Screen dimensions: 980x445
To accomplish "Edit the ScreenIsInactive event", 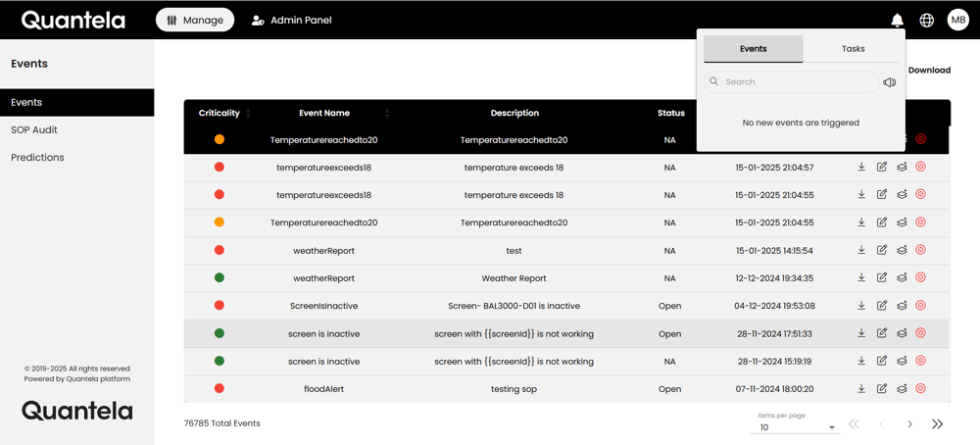I will pos(882,305).
